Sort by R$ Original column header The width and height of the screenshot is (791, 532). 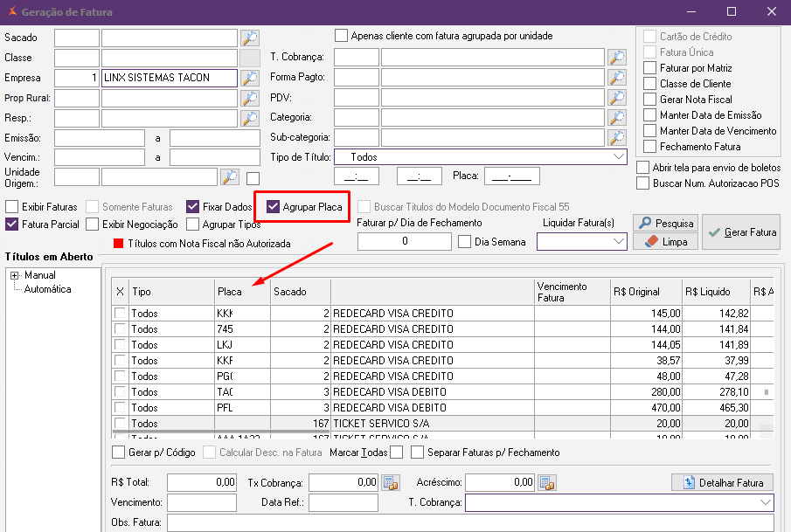(x=646, y=292)
